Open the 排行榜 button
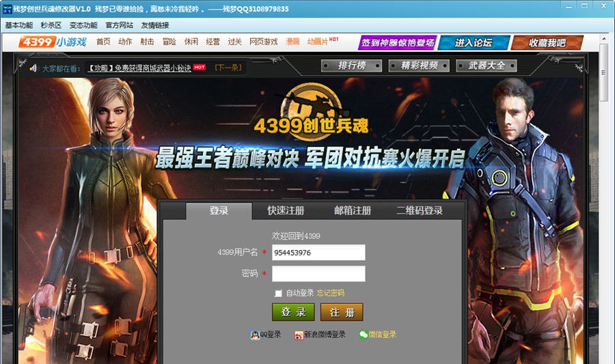The width and height of the screenshot is (615, 364). tap(351, 66)
